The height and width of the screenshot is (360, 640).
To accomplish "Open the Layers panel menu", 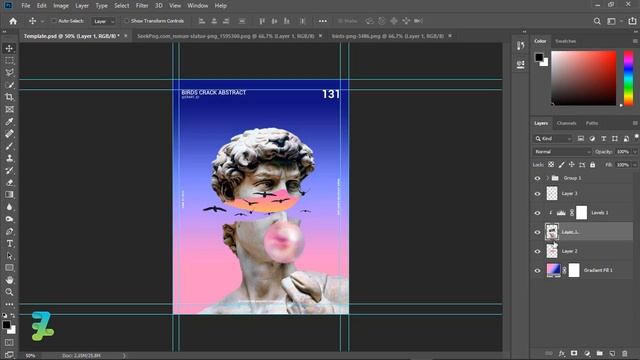I will point(635,123).
